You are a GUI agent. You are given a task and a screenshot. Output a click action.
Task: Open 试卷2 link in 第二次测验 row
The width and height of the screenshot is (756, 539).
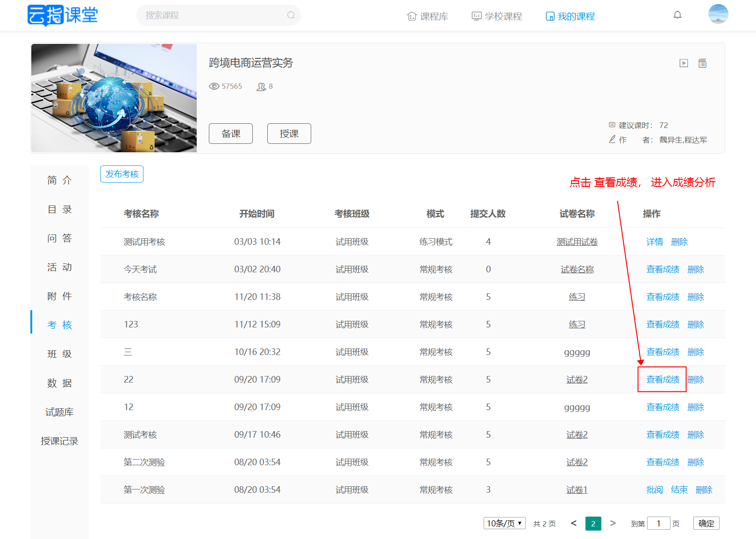[577, 462]
